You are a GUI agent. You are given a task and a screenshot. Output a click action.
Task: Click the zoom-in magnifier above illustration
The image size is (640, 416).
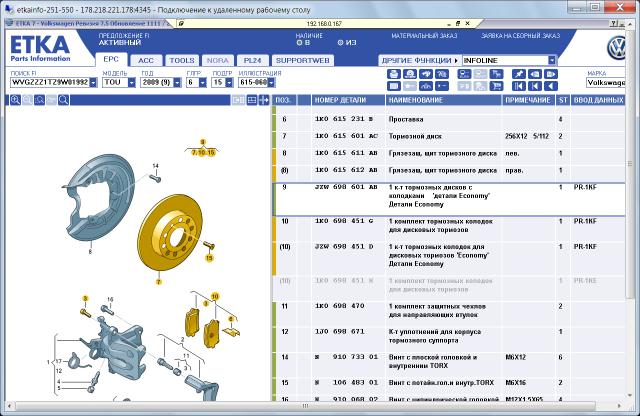point(16,100)
